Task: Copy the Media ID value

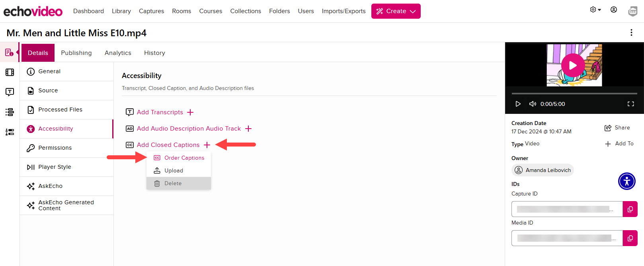Action: pyautogui.click(x=630, y=238)
